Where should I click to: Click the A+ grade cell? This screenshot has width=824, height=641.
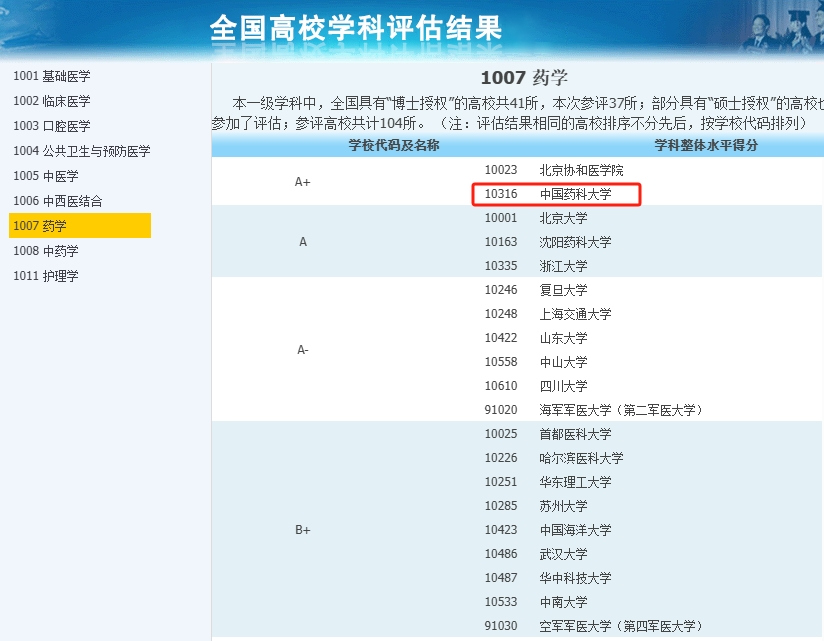coord(302,182)
